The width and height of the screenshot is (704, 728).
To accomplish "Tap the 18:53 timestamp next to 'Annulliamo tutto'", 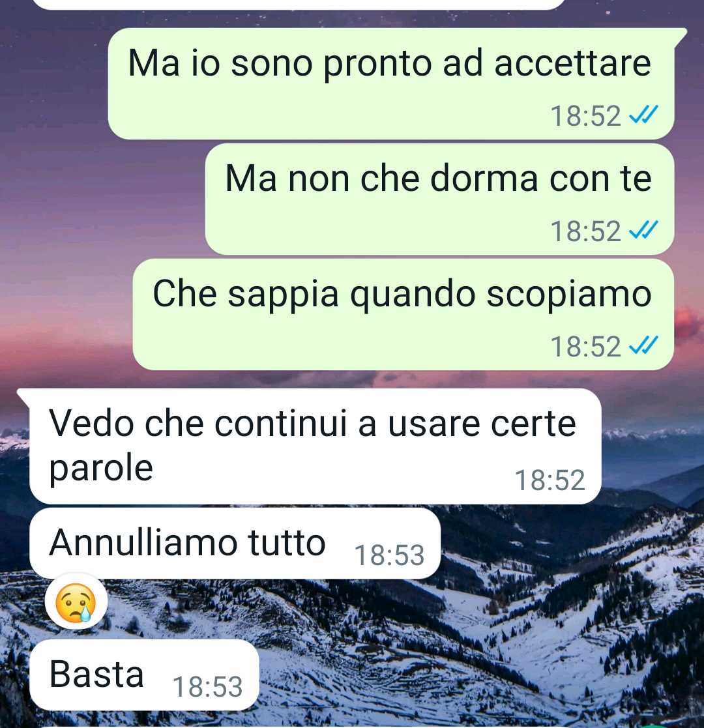I will pos(389,555).
